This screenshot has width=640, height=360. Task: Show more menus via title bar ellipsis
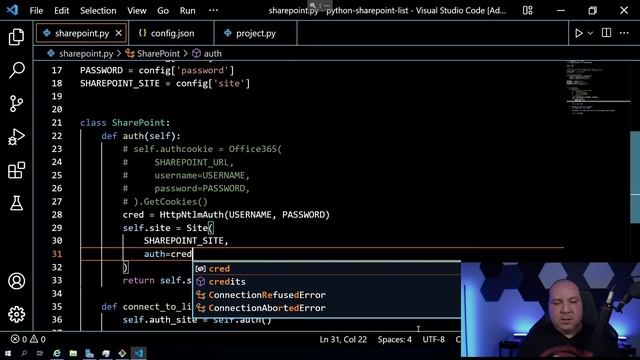[213, 11]
